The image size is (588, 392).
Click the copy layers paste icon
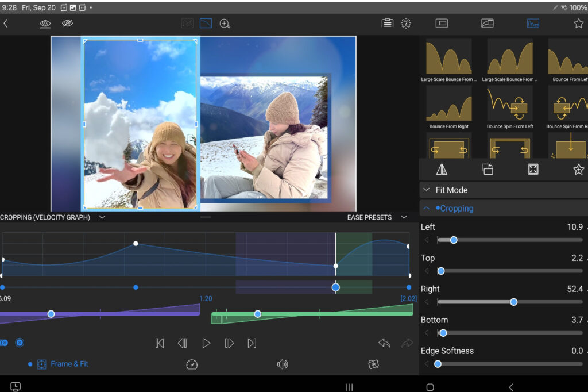(488, 170)
